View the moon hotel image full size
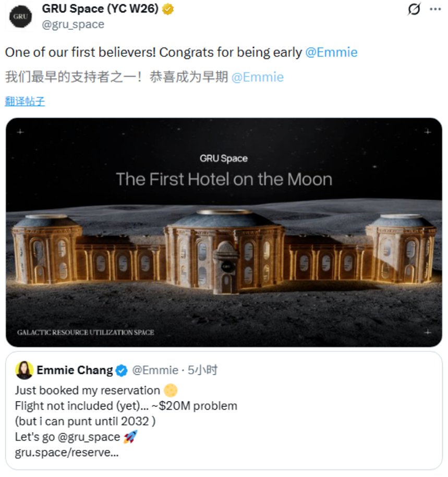 [x=224, y=232]
